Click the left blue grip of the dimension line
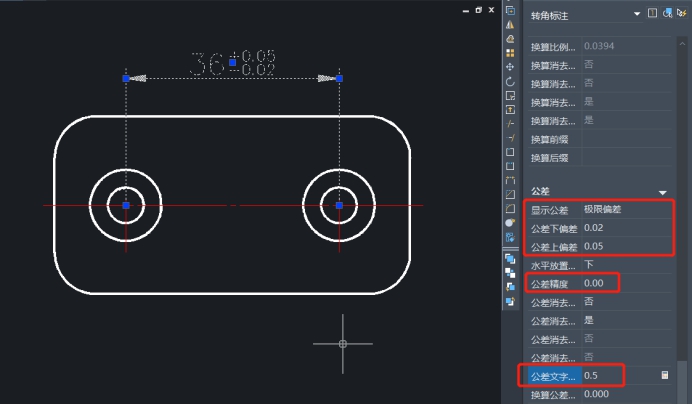The height and width of the screenshot is (405, 692). [126, 77]
